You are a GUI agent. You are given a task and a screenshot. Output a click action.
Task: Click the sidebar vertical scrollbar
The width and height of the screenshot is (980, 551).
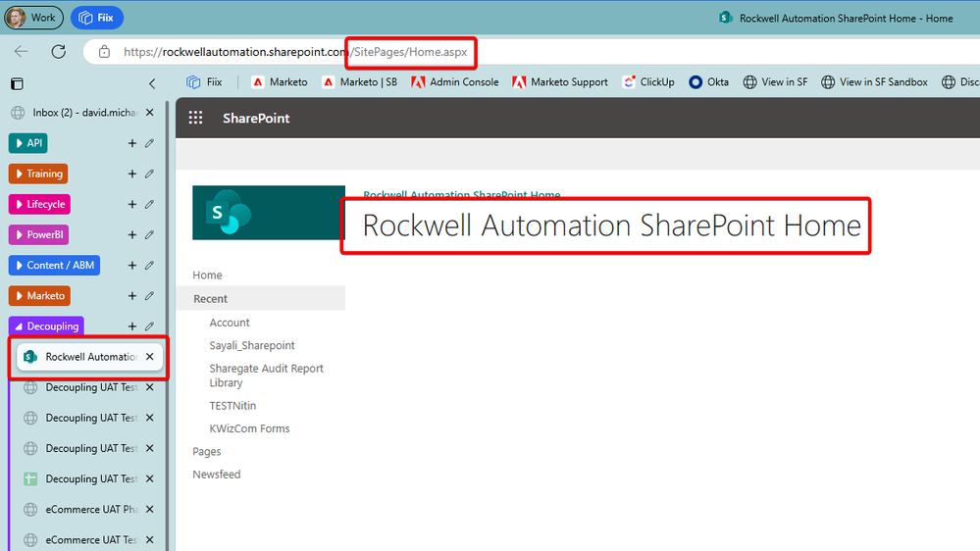click(x=167, y=326)
